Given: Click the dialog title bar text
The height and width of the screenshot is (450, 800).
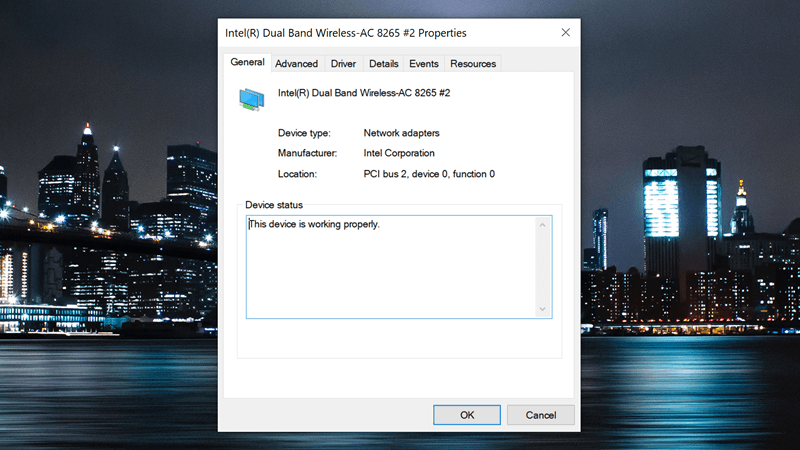Looking at the screenshot, I should pos(346,33).
